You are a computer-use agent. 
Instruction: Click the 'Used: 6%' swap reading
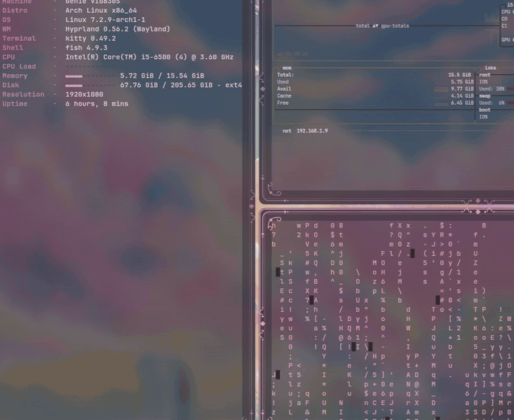pos(492,103)
